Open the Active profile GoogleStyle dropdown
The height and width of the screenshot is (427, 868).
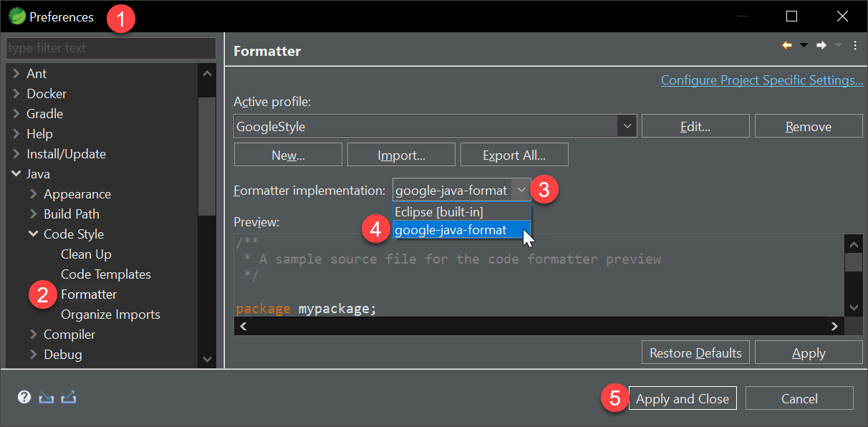(x=435, y=126)
